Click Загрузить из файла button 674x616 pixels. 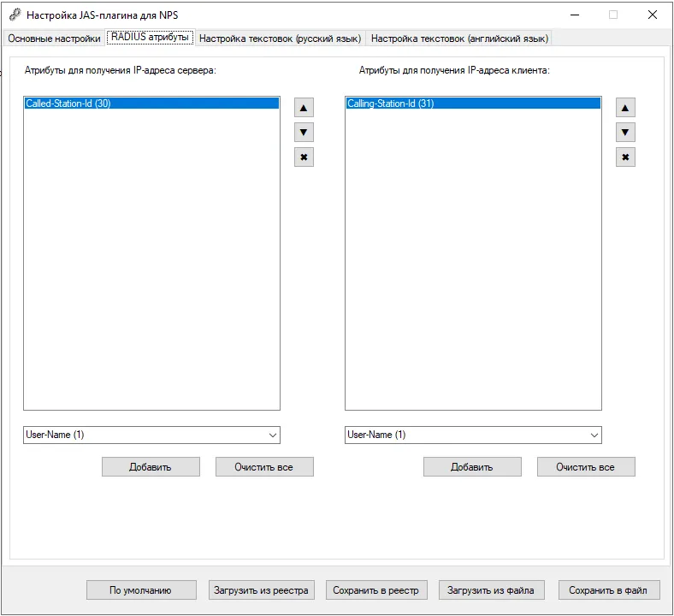point(491,590)
